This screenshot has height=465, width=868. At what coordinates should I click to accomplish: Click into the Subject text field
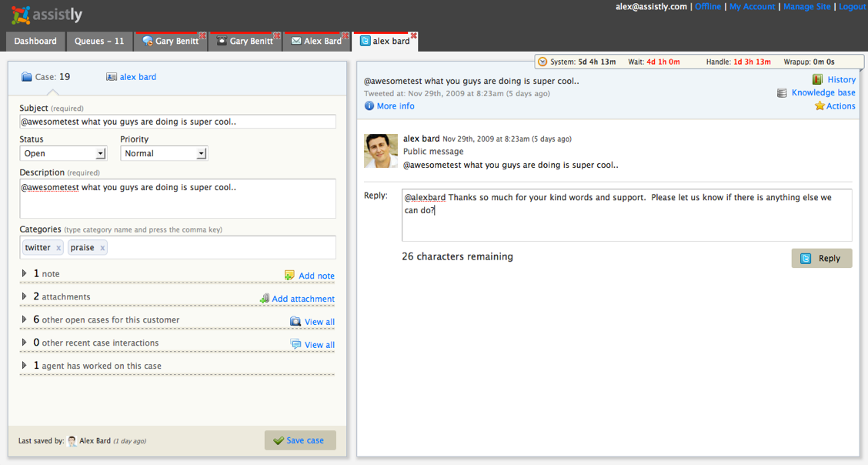178,122
